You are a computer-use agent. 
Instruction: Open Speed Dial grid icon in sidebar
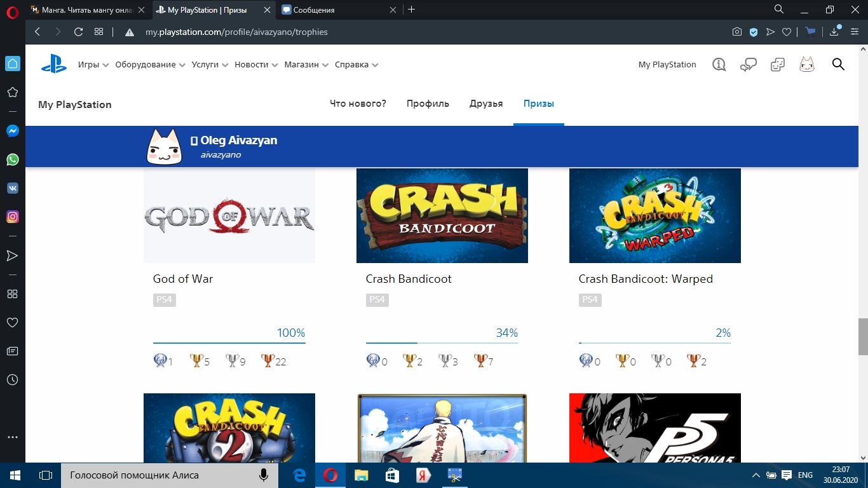coord(12,294)
